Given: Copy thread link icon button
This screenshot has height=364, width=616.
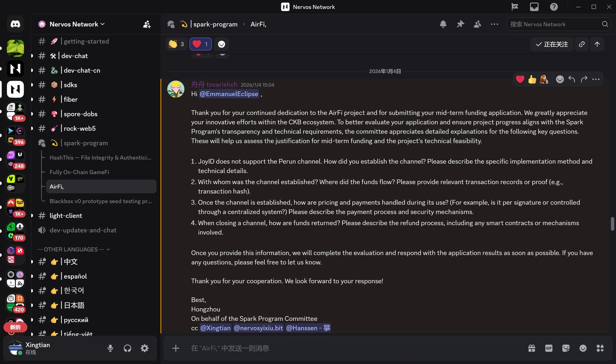Looking at the screenshot, I should 582,44.
